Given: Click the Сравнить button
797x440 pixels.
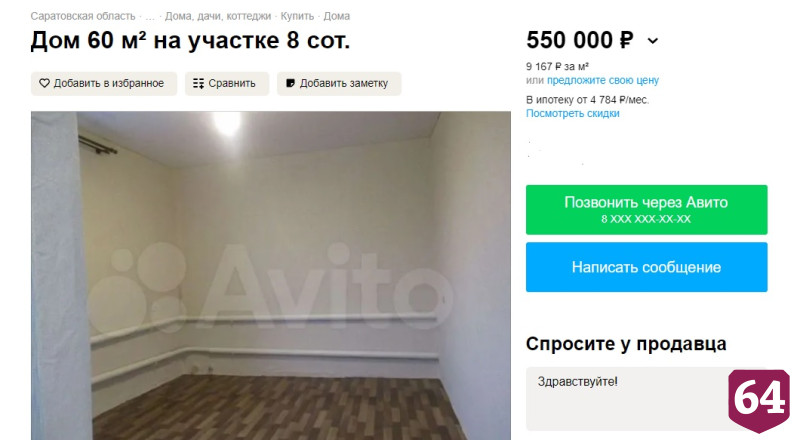Looking at the screenshot, I should point(227,83).
